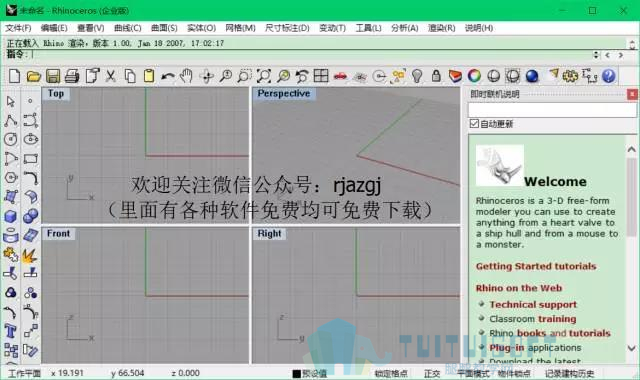The image size is (640, 380).
Task: Cut selection with the scissors icon
Action: pyautogui.click(x=111, y=76)
